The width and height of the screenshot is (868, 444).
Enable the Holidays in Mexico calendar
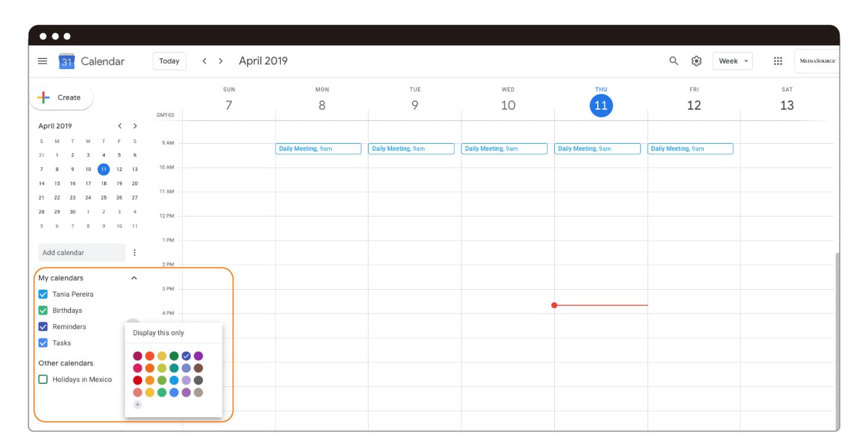point(43,380)
